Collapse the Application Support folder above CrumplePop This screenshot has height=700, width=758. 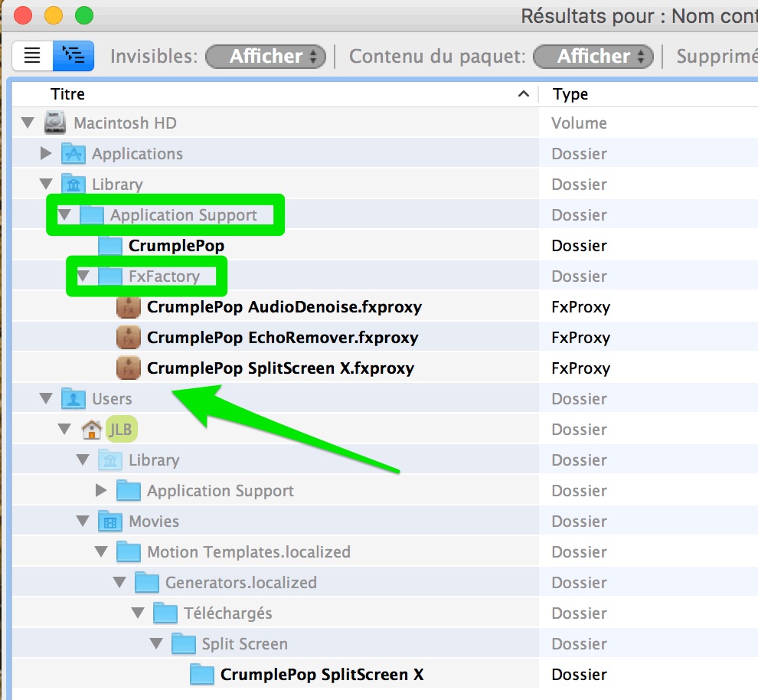coord(64,214)
